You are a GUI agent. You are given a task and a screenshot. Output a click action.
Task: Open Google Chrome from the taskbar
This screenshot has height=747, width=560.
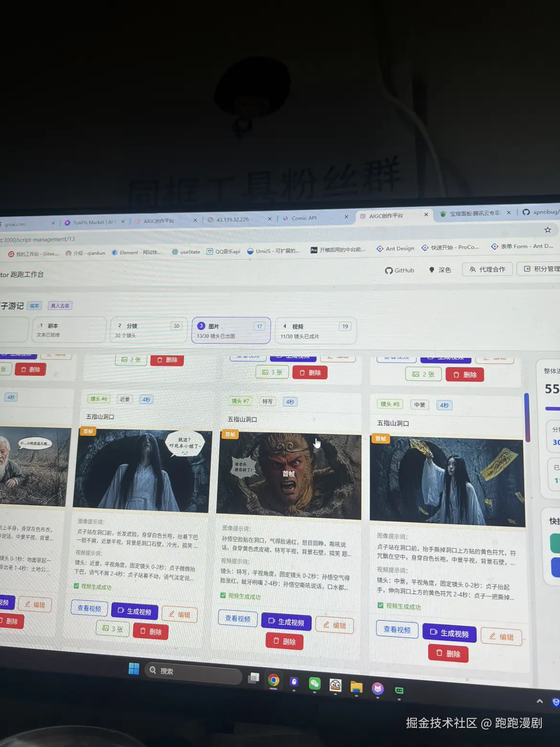(x=274, y=680)
